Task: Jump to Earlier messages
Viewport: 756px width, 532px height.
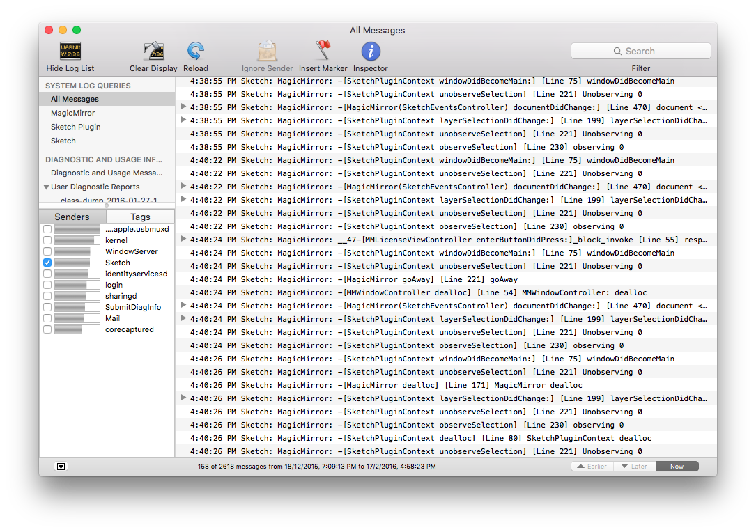Action: (x=592, y=466)
